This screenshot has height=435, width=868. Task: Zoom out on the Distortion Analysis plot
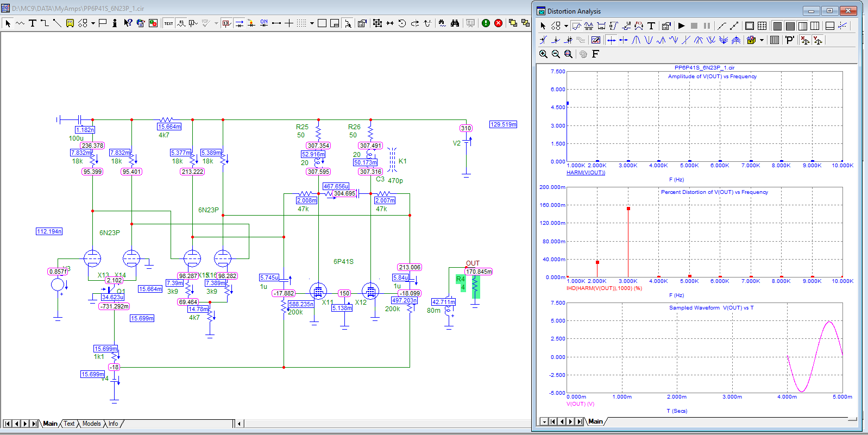pos(556,54)
